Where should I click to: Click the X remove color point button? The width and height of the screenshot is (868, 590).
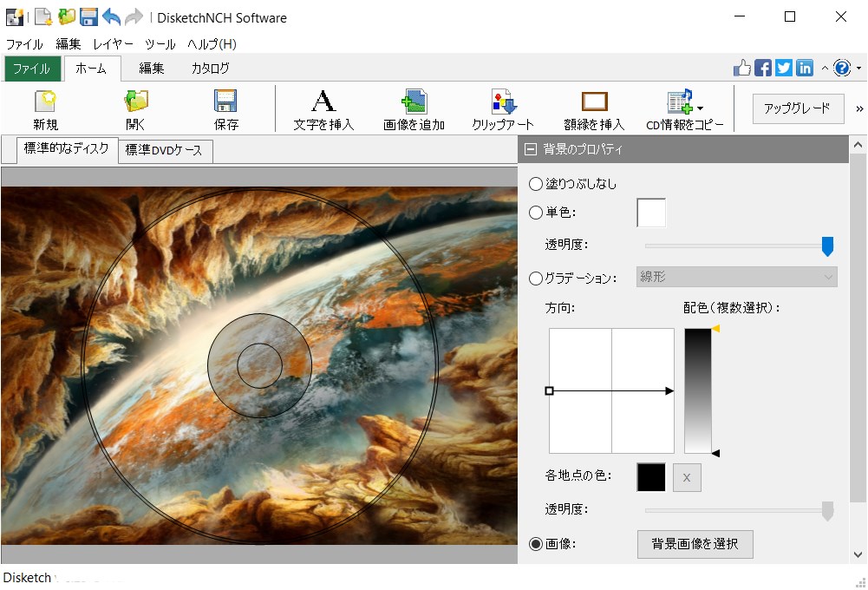(687, 477)
